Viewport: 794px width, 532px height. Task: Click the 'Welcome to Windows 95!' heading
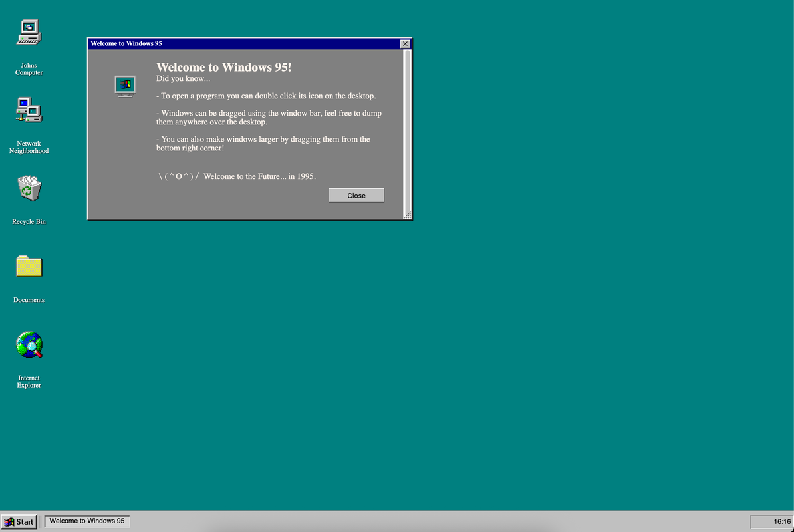224,67
